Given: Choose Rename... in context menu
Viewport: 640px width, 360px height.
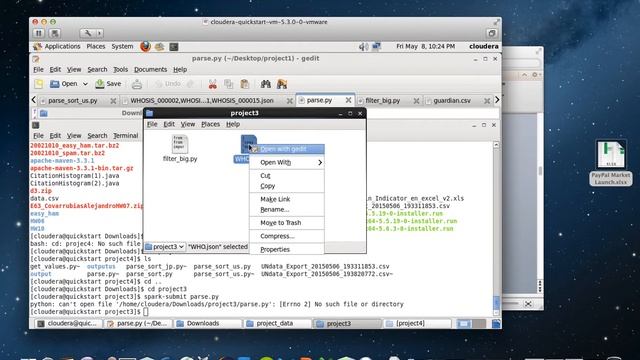Looking at the screenshot, I should click(287, 209).
